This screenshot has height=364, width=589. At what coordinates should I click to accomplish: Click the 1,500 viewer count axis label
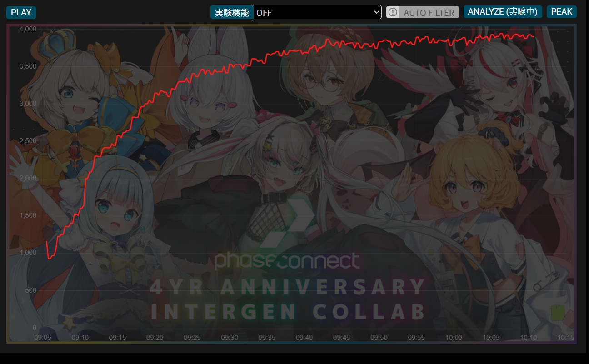(x=28, y=215)
